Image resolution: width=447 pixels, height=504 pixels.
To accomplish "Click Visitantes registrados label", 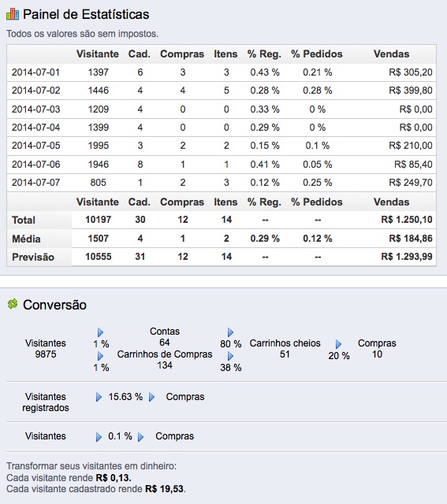I will tap(46, 402).
